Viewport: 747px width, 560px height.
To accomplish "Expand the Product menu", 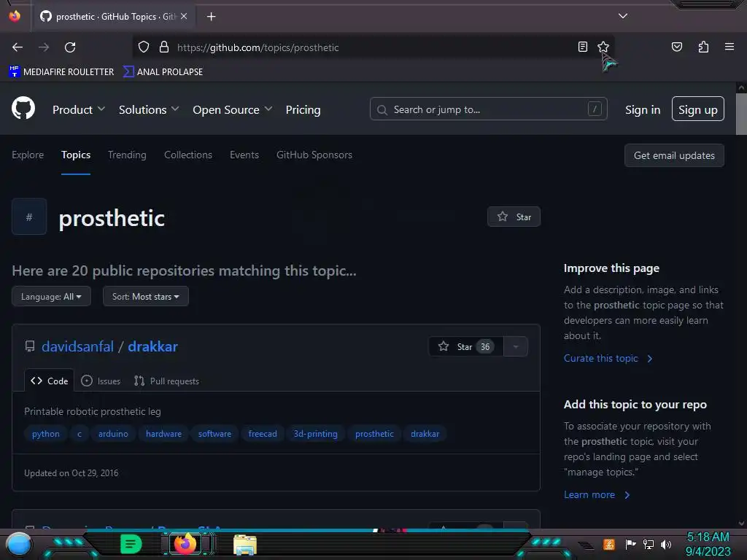I will 79,110.
